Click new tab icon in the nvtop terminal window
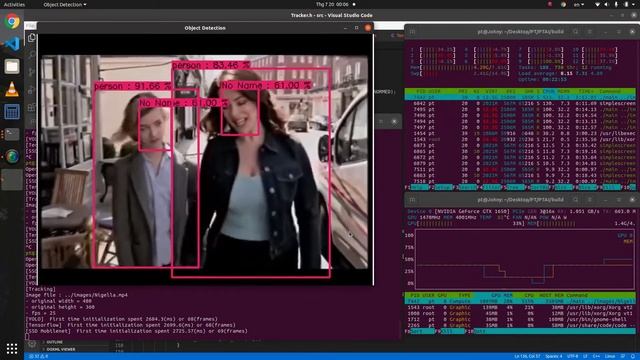Screen dimensions: 640x360 click(412, 200)
